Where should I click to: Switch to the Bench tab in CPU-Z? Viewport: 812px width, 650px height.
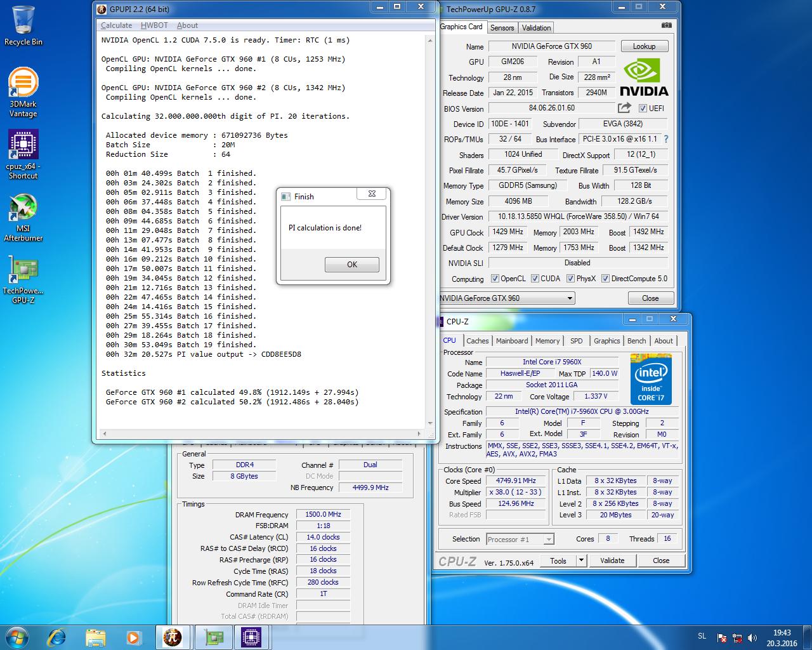(637, 341)
